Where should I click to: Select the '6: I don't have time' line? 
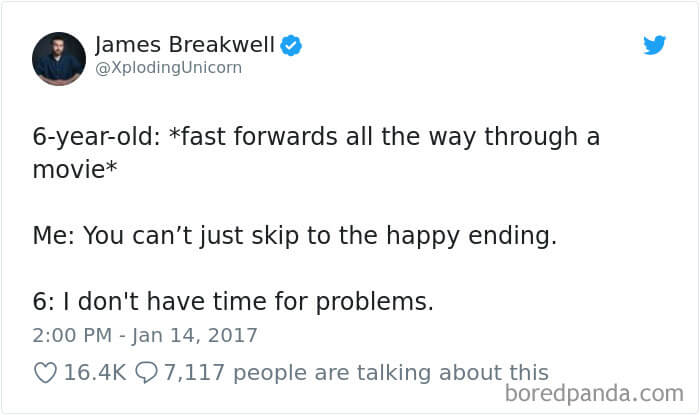click(233, 301)
